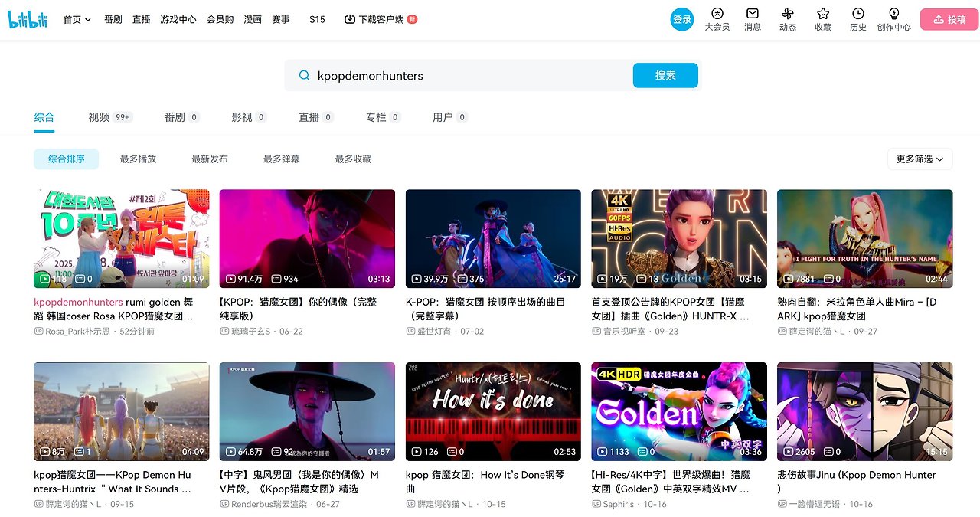Open title K-POP：猎魔女团 按顺序出场的曲目
Viewport: 980px width, 517px height.
pyautogui.click(x=485, y=309)
